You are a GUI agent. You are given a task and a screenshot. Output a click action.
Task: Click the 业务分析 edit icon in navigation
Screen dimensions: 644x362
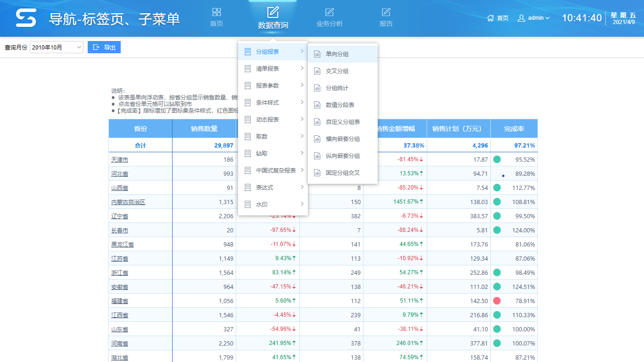(x=330, y=12)
